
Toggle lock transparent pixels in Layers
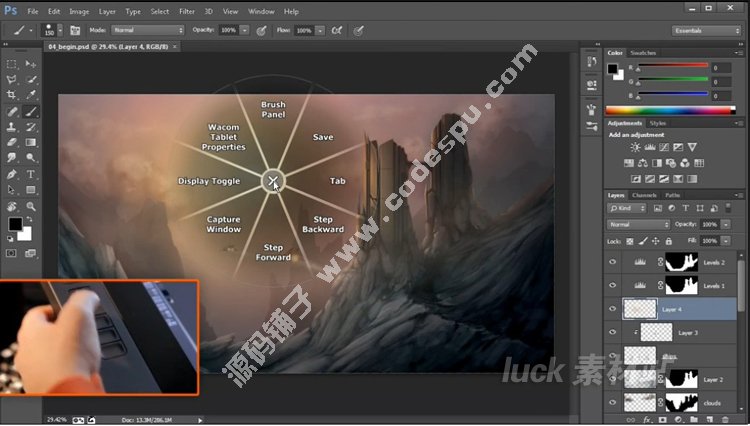(x=630, y=241)
